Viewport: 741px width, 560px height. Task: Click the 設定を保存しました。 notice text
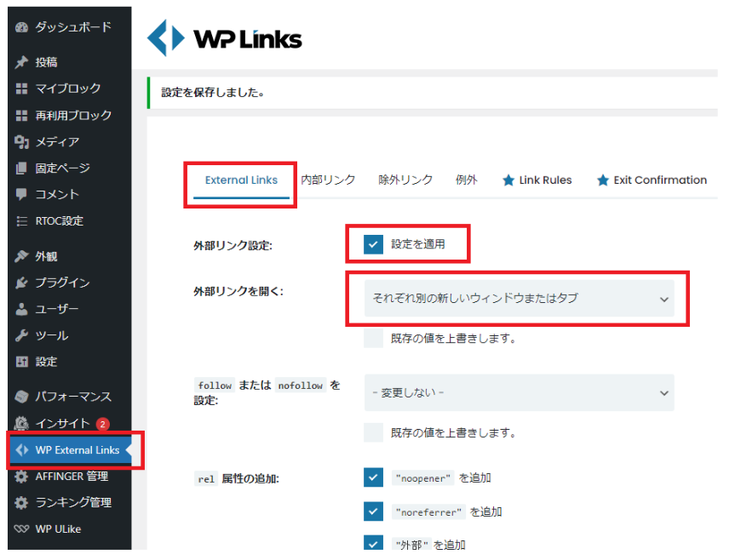[x=213, y=93]
